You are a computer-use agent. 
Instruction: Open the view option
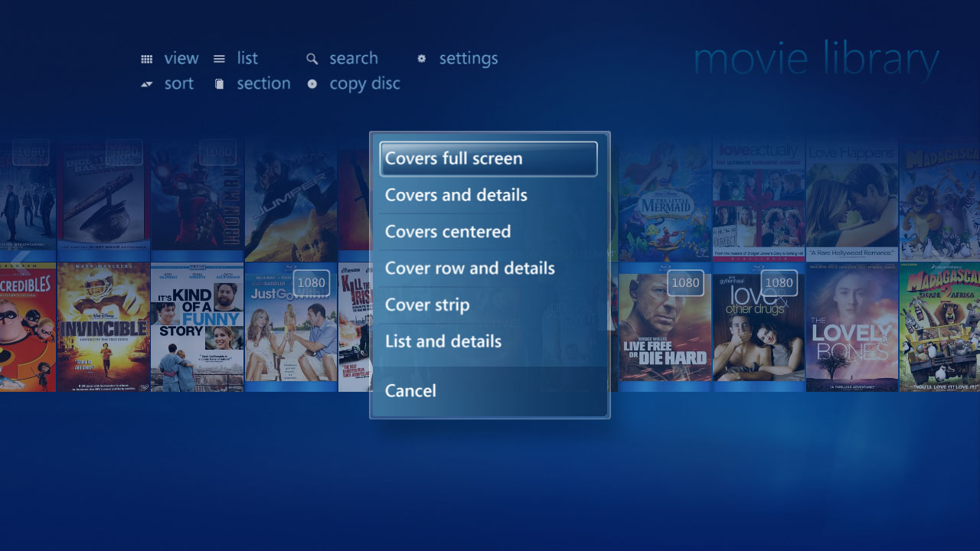181,58
